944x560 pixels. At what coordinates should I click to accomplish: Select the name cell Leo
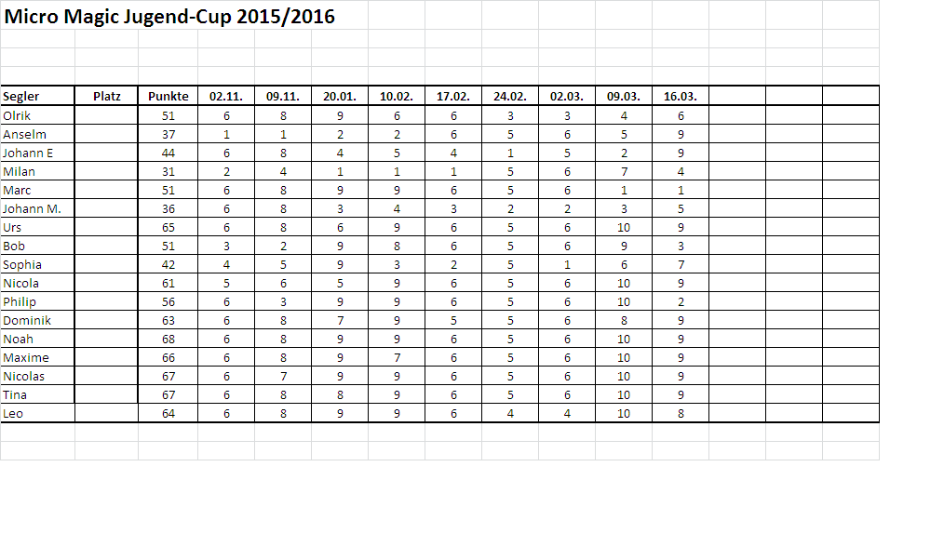37,414
